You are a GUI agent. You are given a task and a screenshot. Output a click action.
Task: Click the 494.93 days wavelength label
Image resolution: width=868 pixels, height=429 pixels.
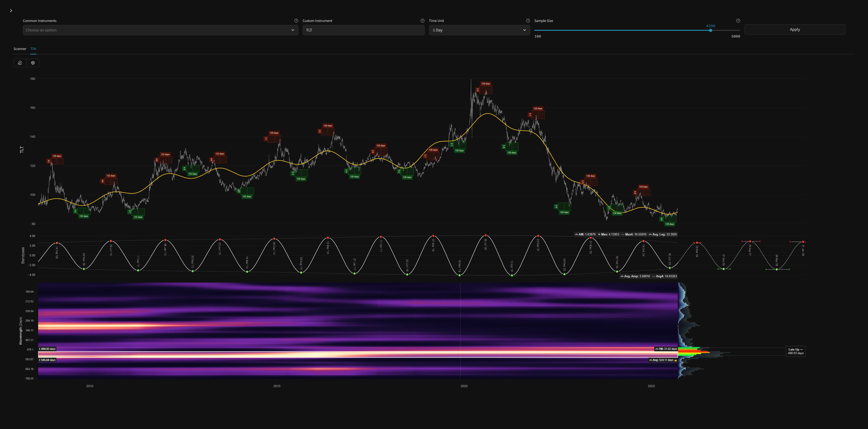coord(47,349)
